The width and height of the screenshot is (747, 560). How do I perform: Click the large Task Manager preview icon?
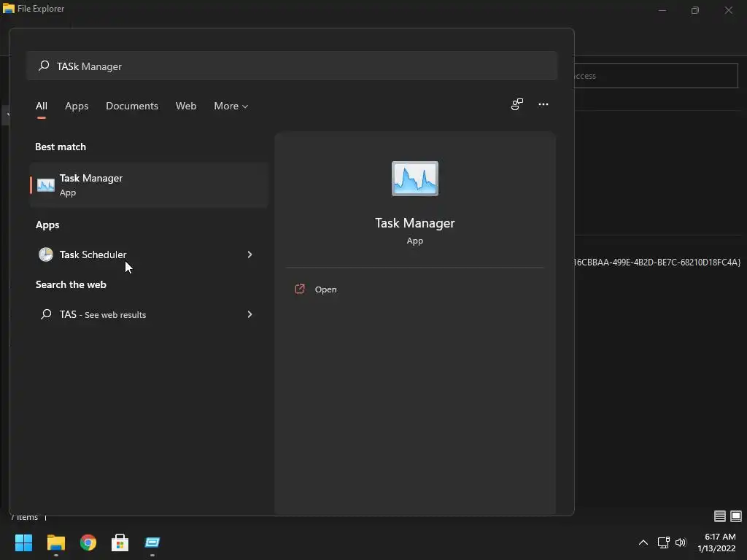coord(415,179)
